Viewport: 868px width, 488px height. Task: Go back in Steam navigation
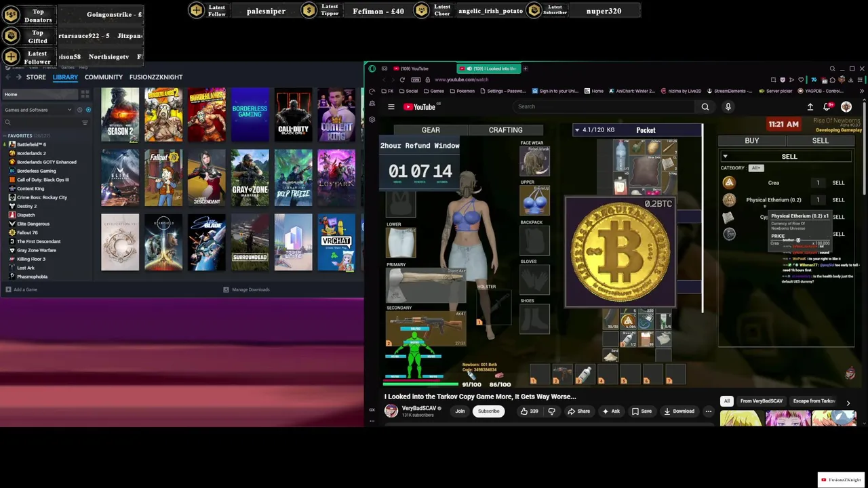coord(8,77)
